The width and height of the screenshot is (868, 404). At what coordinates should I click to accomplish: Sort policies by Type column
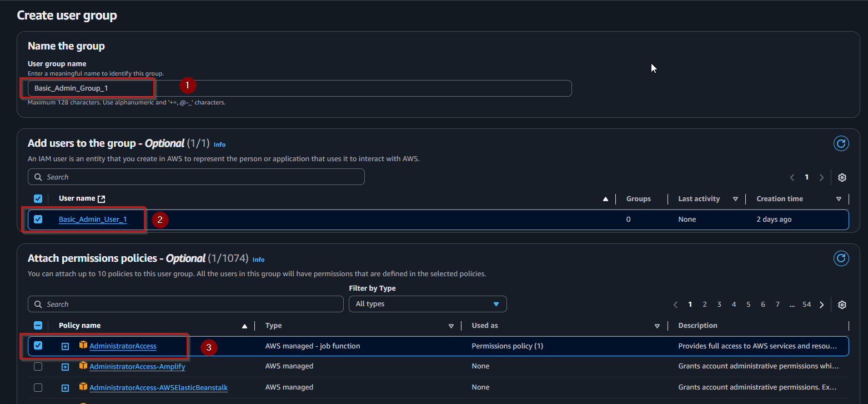451,326
